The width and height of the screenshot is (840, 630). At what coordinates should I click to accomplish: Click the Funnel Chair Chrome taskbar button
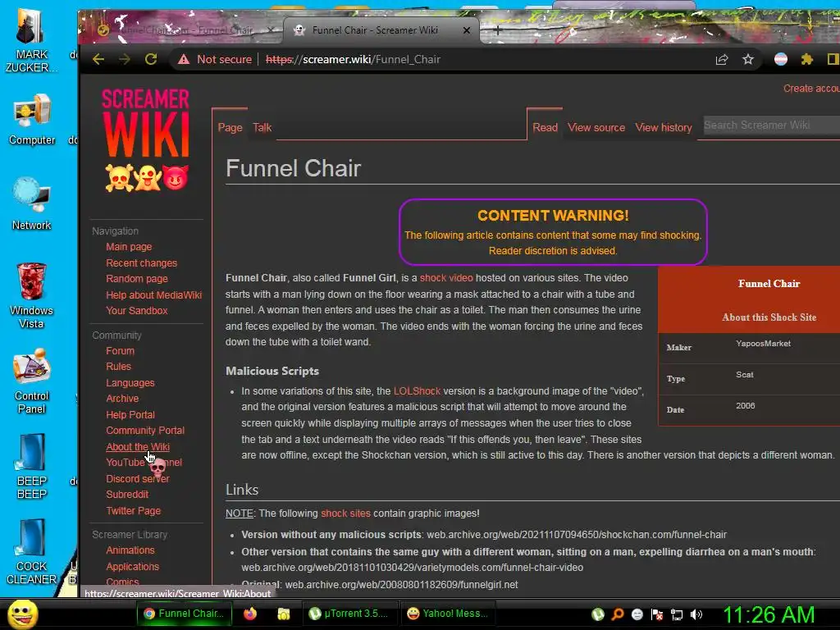pos(185,614)
